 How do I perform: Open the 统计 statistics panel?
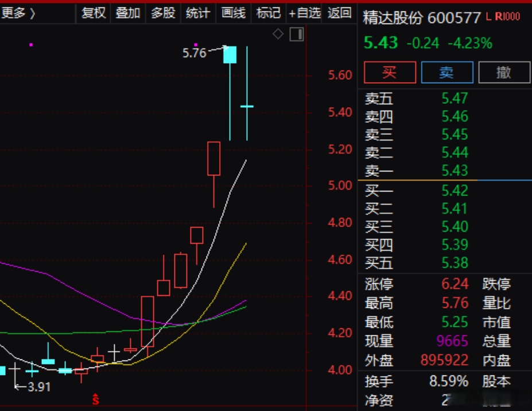click(197, 13)
